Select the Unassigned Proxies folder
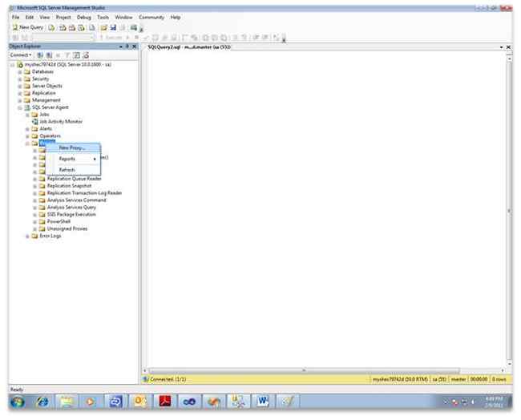Viewport: 521px width, 420px height. pos(67,228)
